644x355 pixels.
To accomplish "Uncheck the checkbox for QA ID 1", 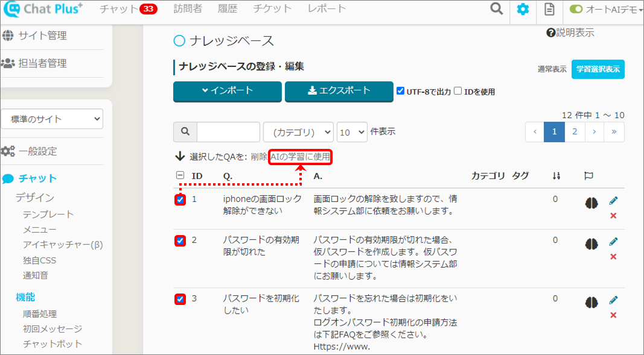I will (180, 199).
